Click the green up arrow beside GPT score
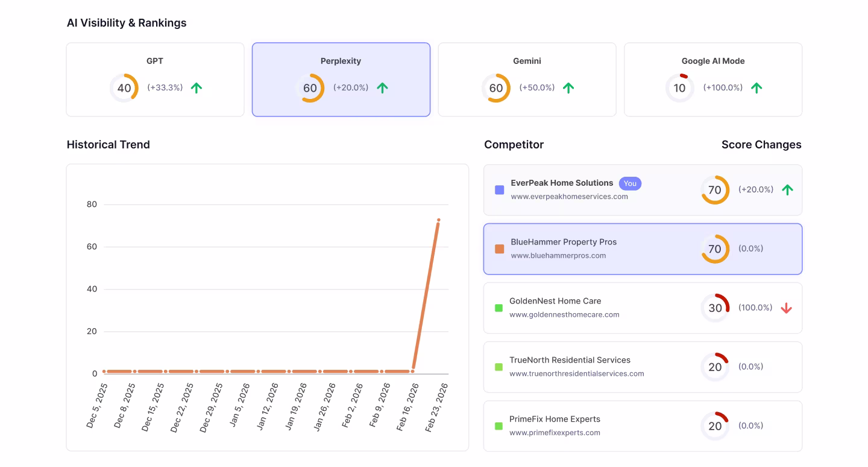 pyautogui.click(x=197, y=87)
